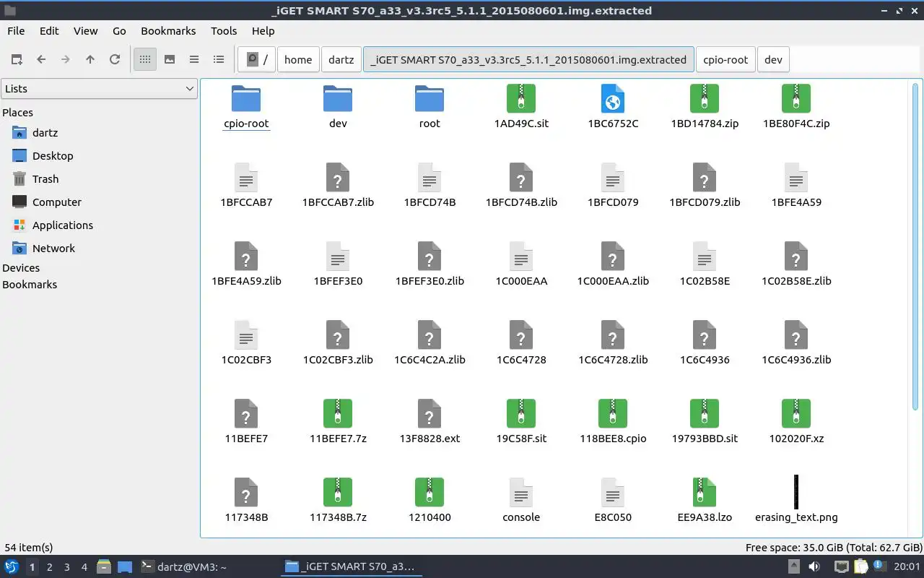Select the console text file

(521, 493)
